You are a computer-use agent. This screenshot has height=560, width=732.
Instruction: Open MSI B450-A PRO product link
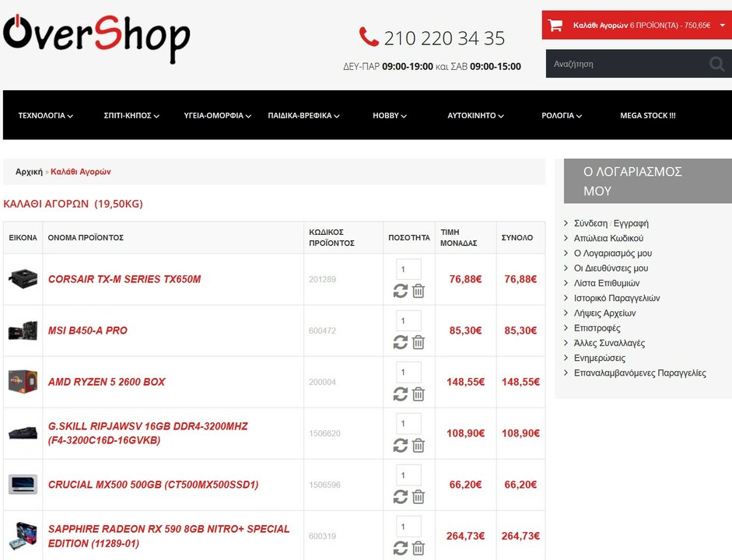[x=87, y=331]
